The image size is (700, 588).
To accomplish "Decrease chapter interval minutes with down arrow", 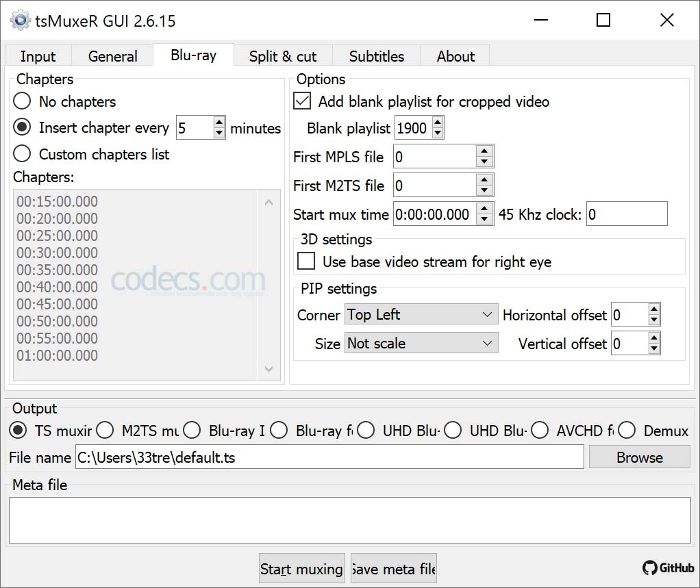I will pos(218,133).
